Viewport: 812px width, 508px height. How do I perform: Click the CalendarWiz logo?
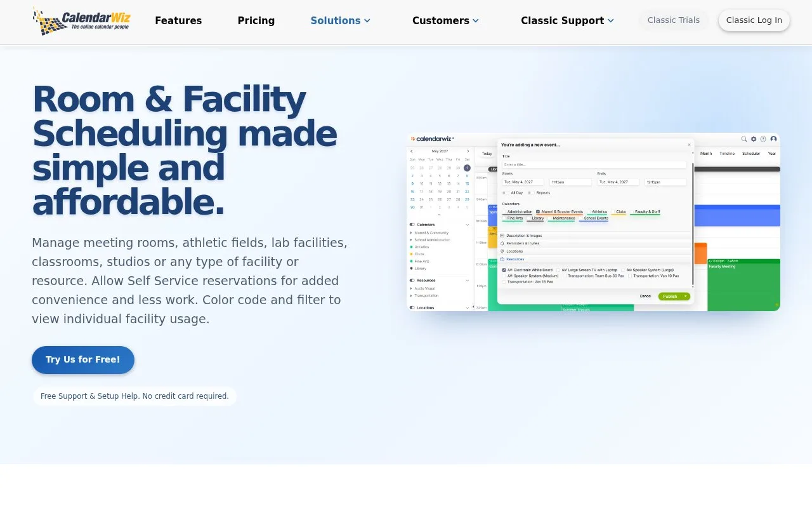pyautogui.click(x=81, y=21)
